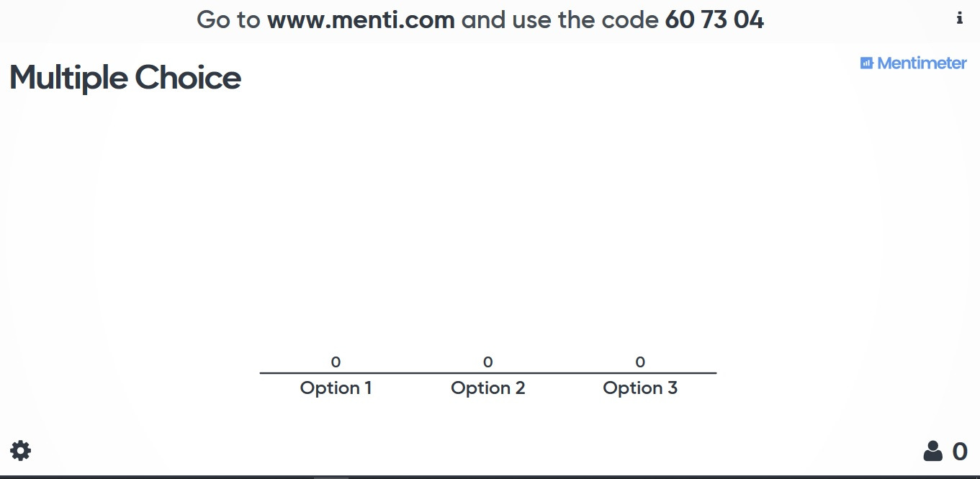
Task: Click the voting code 60 73 04
Action: click(714, 19)
